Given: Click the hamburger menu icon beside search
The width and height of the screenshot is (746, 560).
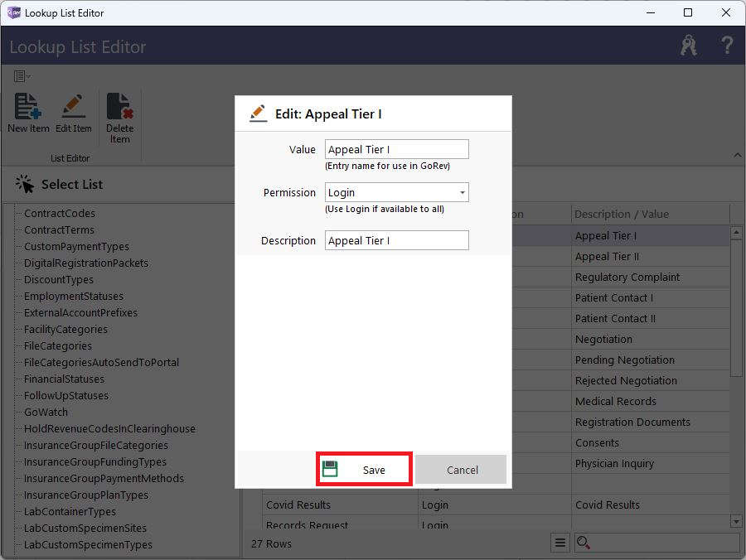Looking at the screenshot, I should coord(560,543).
